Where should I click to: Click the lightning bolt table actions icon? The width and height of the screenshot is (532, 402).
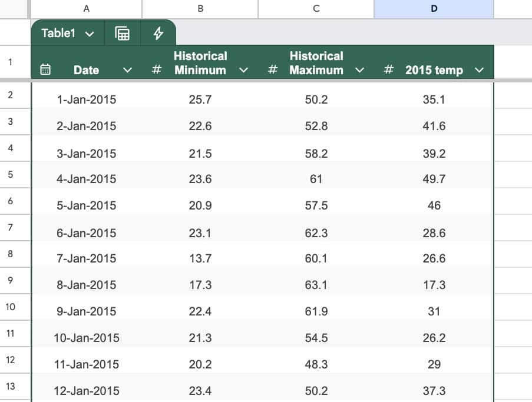point(158,34)
